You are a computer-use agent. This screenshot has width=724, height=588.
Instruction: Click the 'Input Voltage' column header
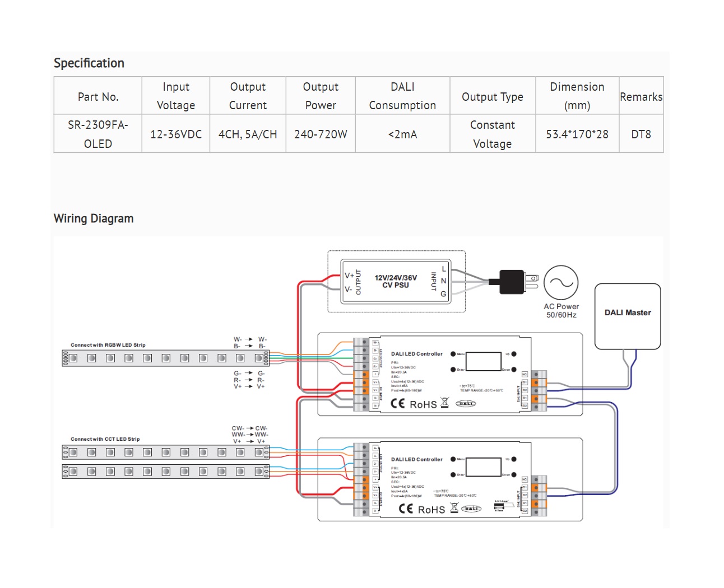[x=176, y=96]
